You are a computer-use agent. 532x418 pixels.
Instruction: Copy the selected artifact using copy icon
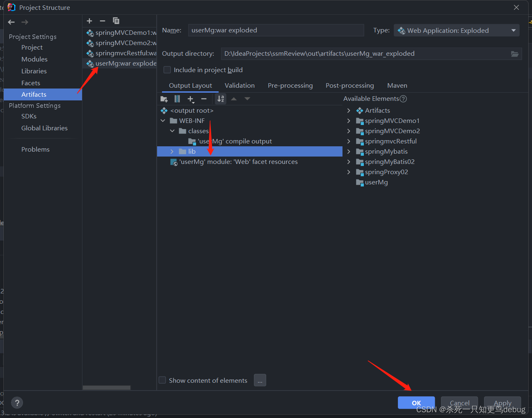[x=116, y=21]
